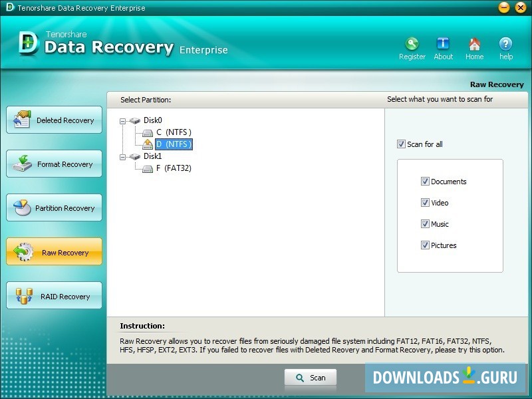Screen dimensions: 532x399
Task: Select the D (NTFS) partition
Action: 174,144
